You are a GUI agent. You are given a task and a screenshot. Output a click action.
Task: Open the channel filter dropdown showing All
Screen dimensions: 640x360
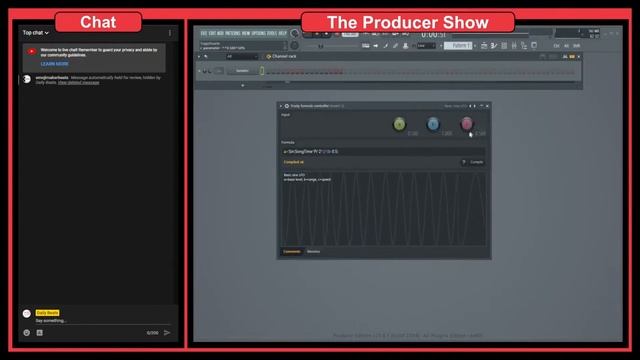pyautogui.click(x=242, y=57)
